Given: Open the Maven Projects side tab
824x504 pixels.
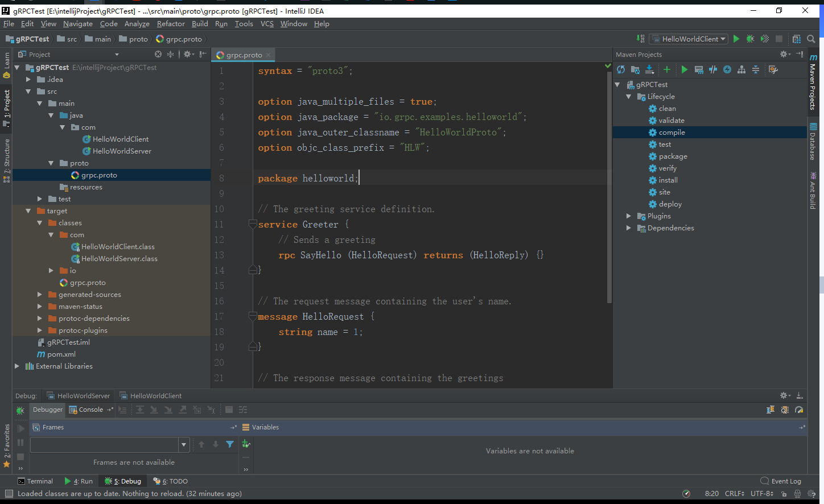Looking at the screenshot, I should [813, 83].
